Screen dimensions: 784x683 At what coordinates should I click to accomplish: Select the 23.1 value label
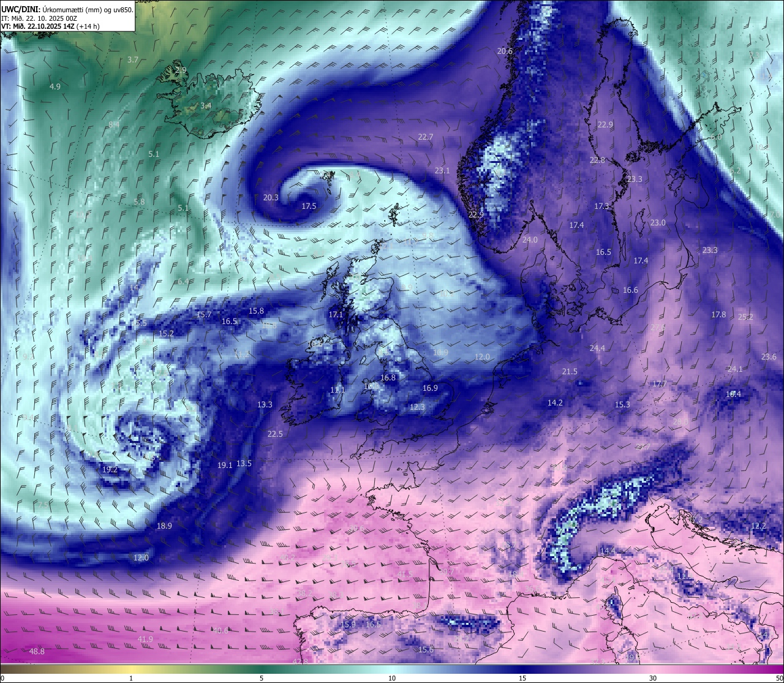tap(442, 171)
